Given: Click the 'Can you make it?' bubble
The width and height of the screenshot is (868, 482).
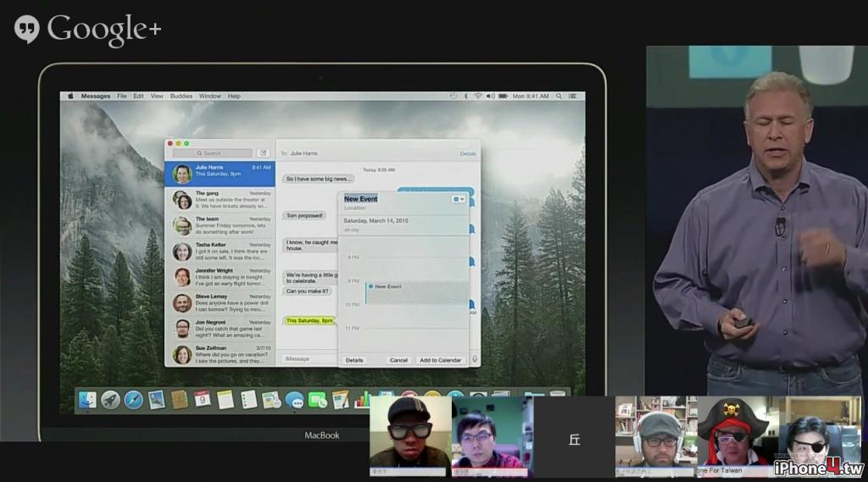Looking at the screenshot, I should [x=307, y=291].
